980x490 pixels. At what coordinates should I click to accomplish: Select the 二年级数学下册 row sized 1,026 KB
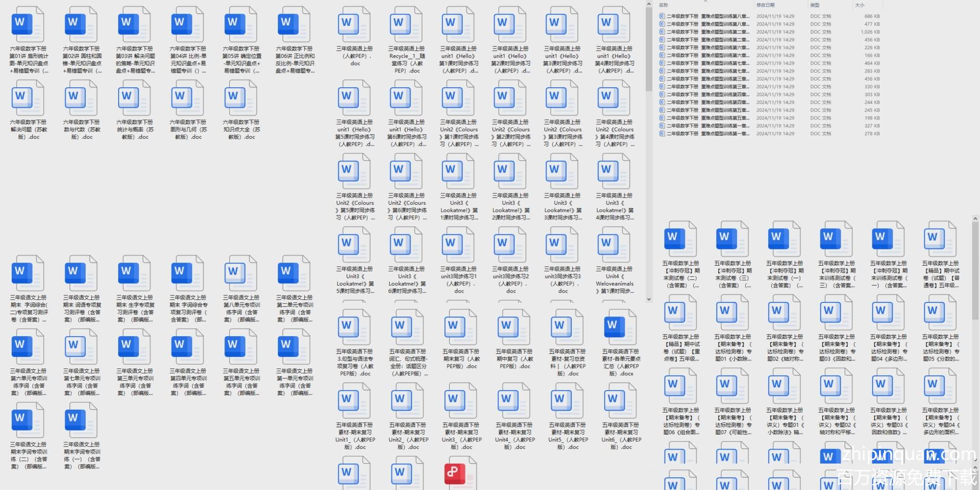click(x=769, y=32)
